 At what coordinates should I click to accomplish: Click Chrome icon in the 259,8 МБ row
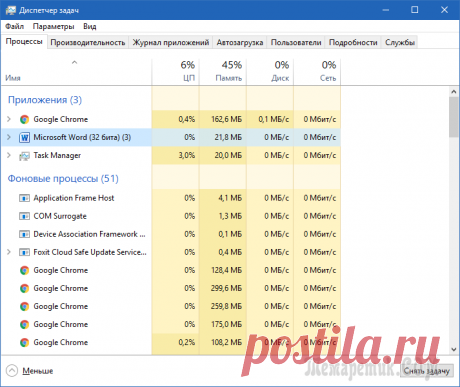(24, 306)
